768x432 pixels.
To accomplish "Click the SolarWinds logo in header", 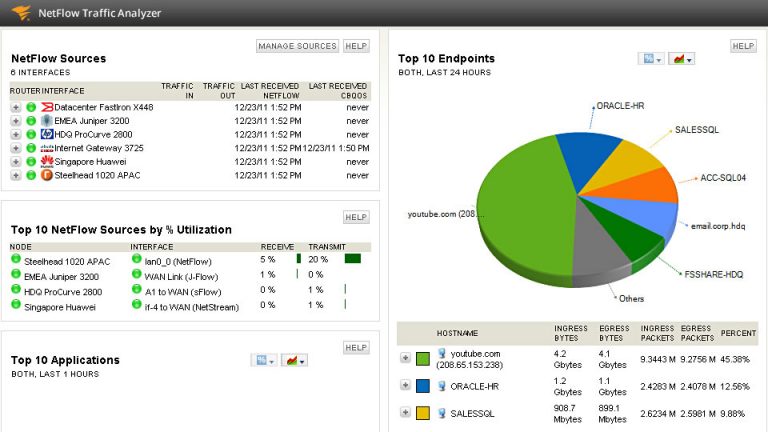I will (19, 13).
